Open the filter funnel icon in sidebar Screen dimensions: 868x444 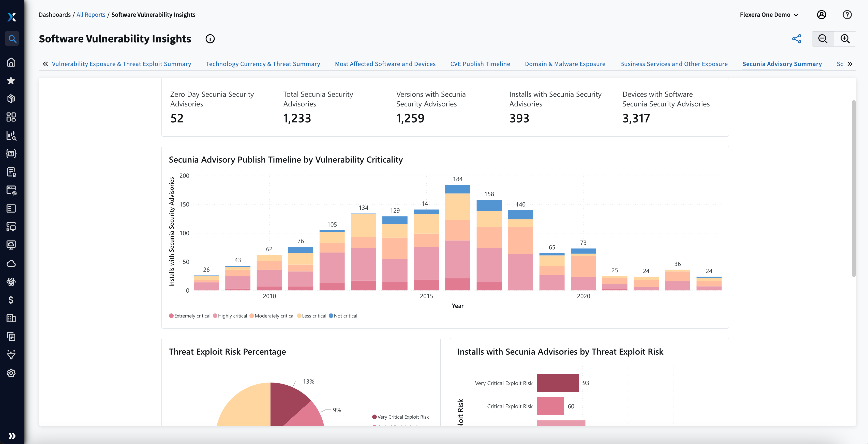tap(12, 355)
